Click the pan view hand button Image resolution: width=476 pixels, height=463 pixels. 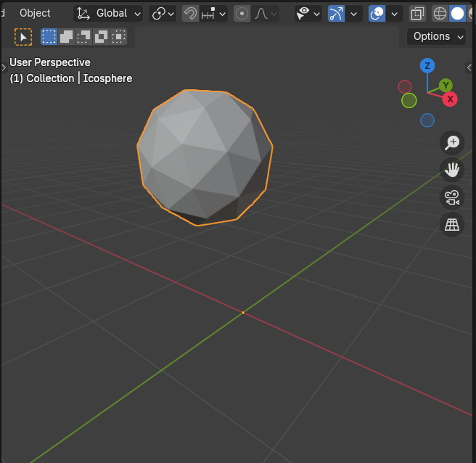pos(452,170)
